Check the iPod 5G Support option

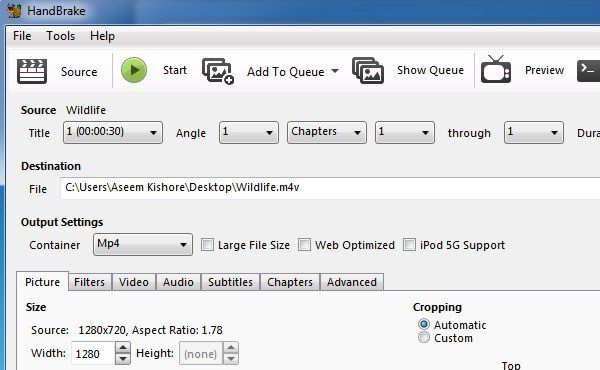(409, 244)
